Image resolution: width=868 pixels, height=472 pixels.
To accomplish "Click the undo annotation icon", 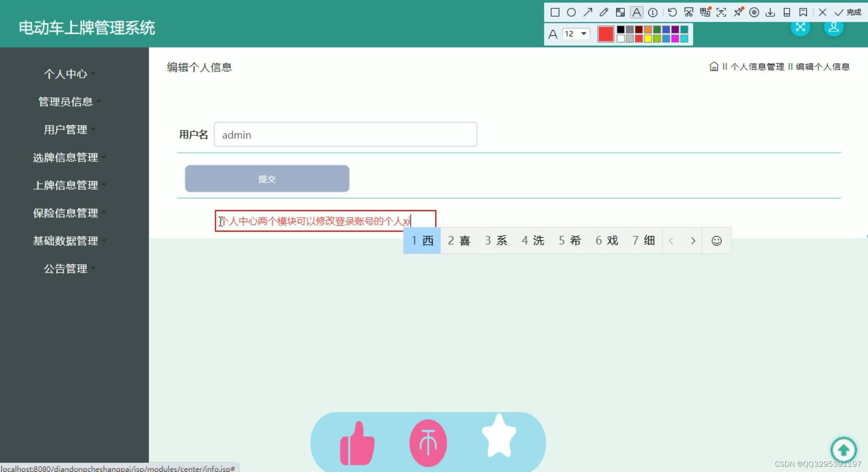I will [672, 12].
